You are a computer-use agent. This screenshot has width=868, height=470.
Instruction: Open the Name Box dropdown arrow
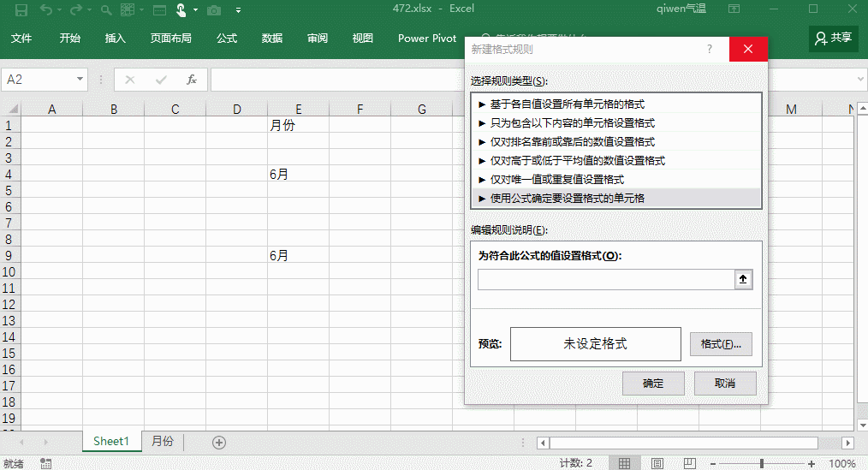80,80
